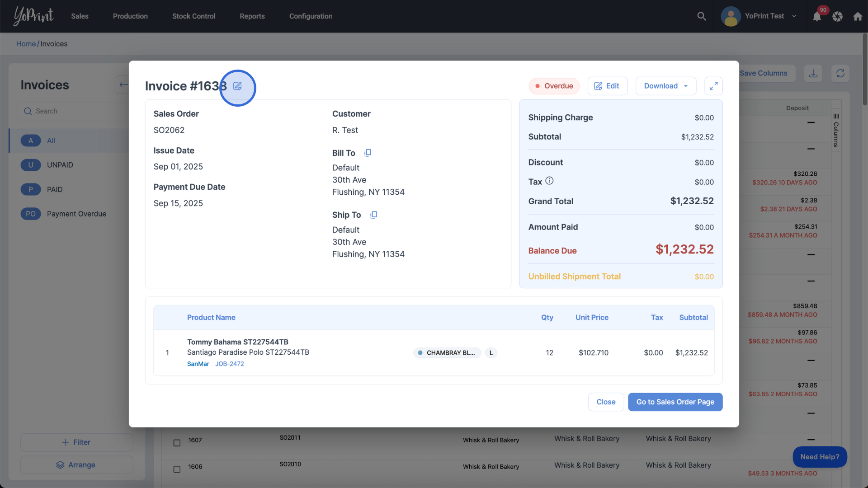
Task: Open the notifications bell
Action: pos(817,17)
